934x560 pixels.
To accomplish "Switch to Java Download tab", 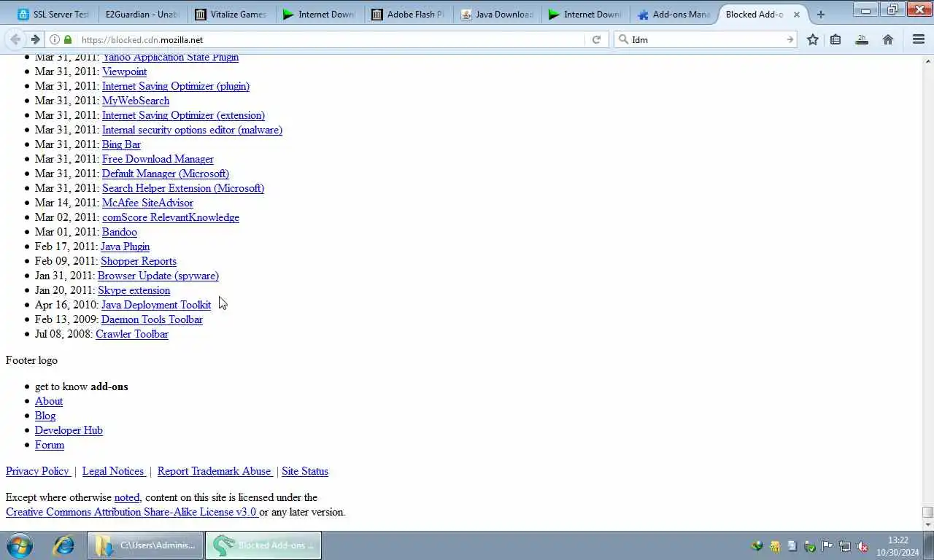I will tap(496, 15).
